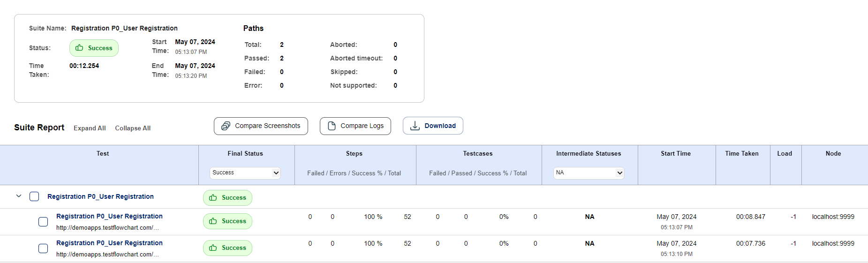Click the Download arrow icon
This screenshot has height=263, width=868.
point(415,126)
